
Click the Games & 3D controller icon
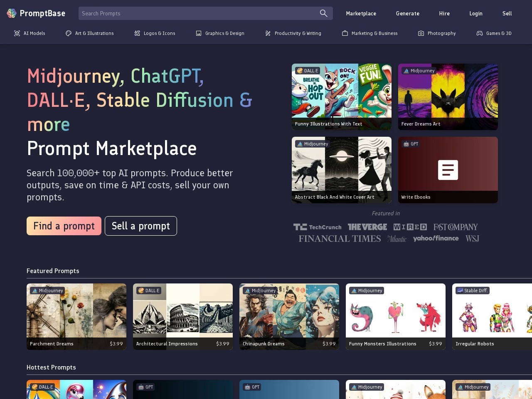(x=480, y=33)
